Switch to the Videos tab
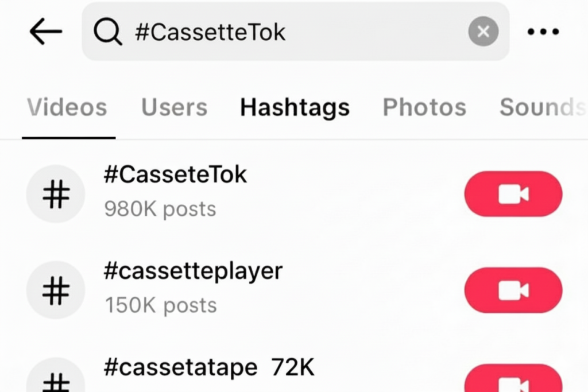588x392 pixels. [x=67, y=107]
